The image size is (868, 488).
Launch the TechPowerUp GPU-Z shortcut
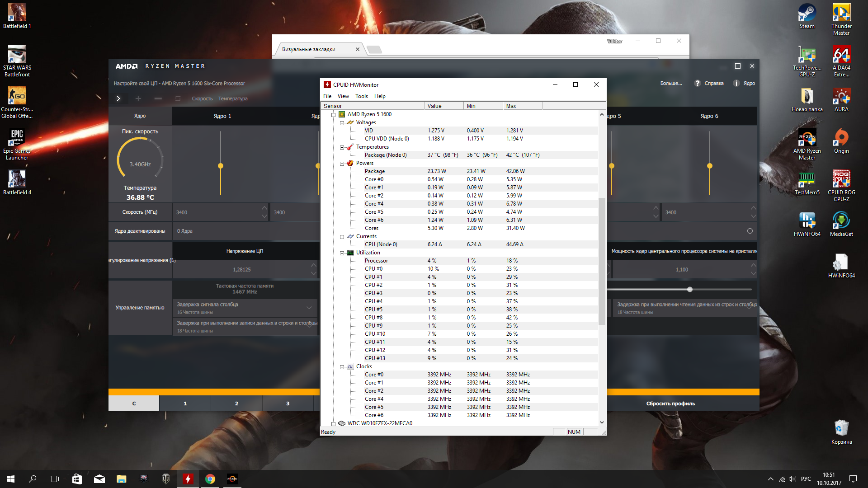(x=807, y=55)
